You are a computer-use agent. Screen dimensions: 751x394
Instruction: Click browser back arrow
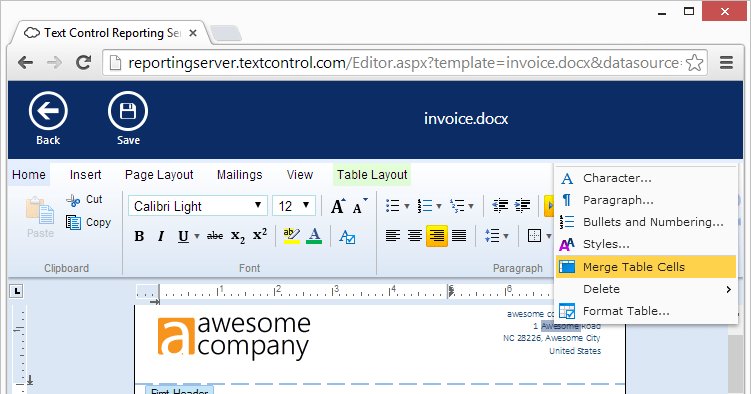coord(25,63)
